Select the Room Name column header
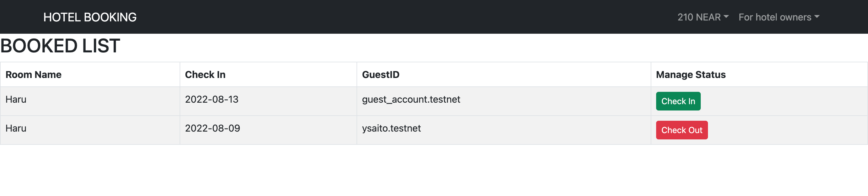This screenshot has width=868, height=196. coord(90,74)
